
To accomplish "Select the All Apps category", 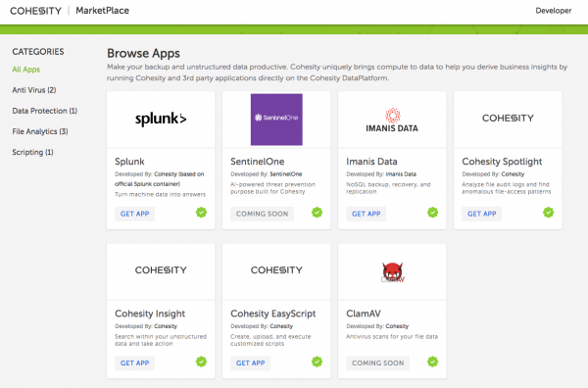I will click(x=25, y=70).
